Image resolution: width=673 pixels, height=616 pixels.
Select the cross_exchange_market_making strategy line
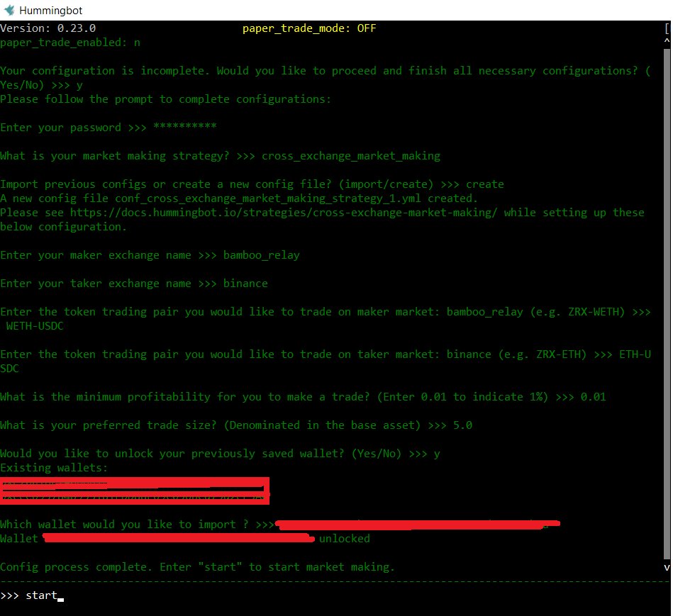pyautogui.click(x=350, y=155)
